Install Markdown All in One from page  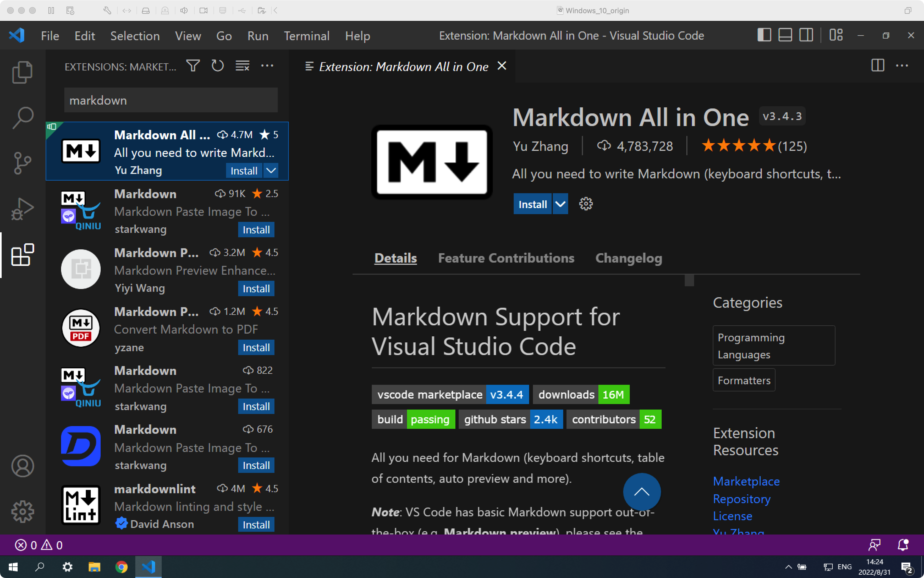532,204
